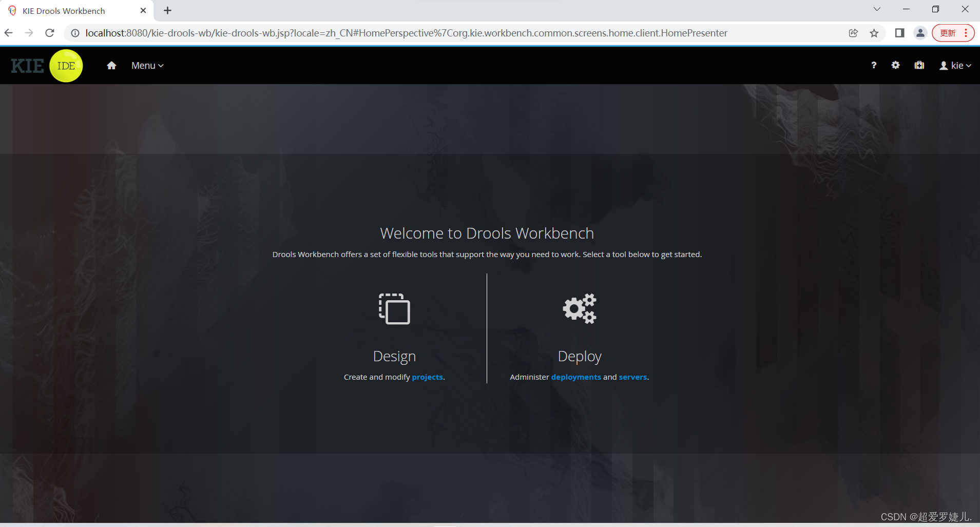Viewport: 980px width, 527px height.
Task: Open the deployments link
Action: coord(576,377)
